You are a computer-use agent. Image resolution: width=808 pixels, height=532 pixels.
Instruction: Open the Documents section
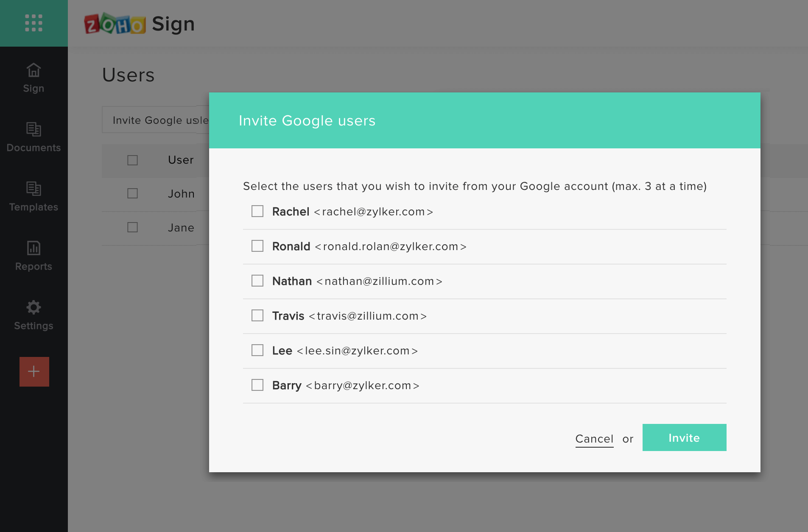pos(34,137)
